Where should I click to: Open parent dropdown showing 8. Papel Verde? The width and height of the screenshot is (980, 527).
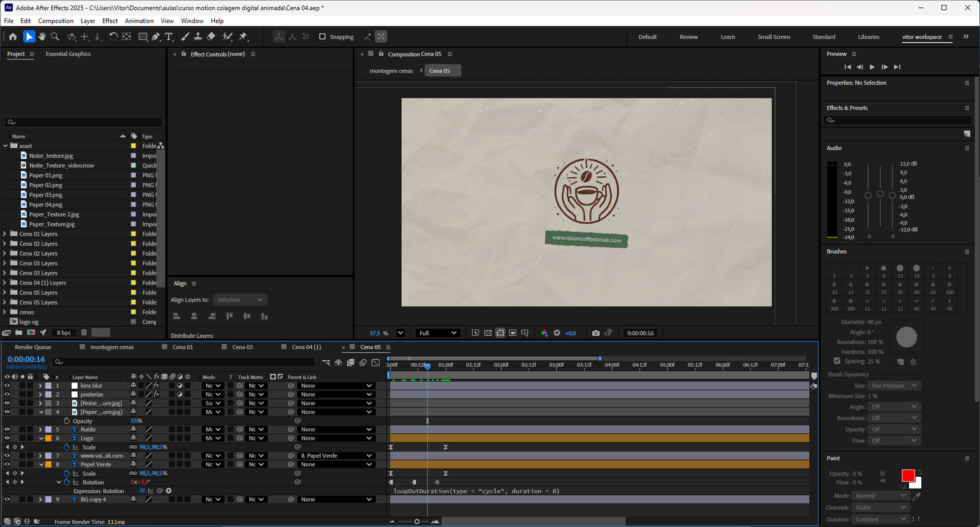(336, 456)
